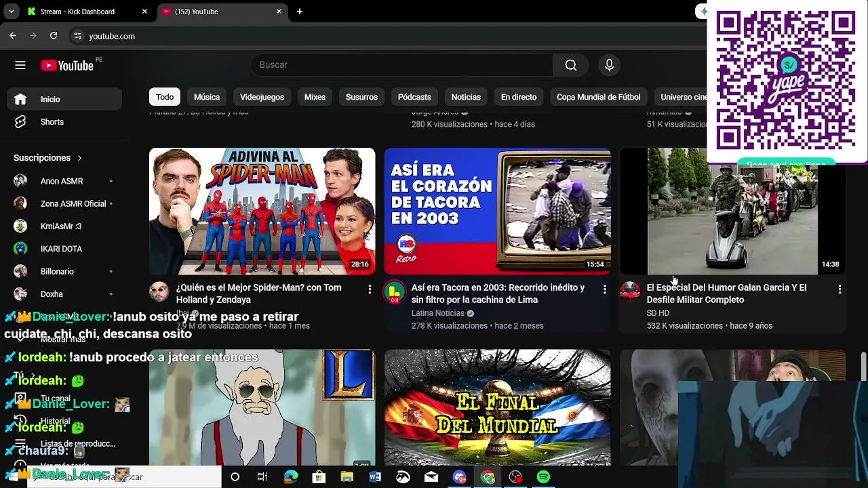Select the (152) YouTube browser tab
Screen dimensions: 868x488
222,12
